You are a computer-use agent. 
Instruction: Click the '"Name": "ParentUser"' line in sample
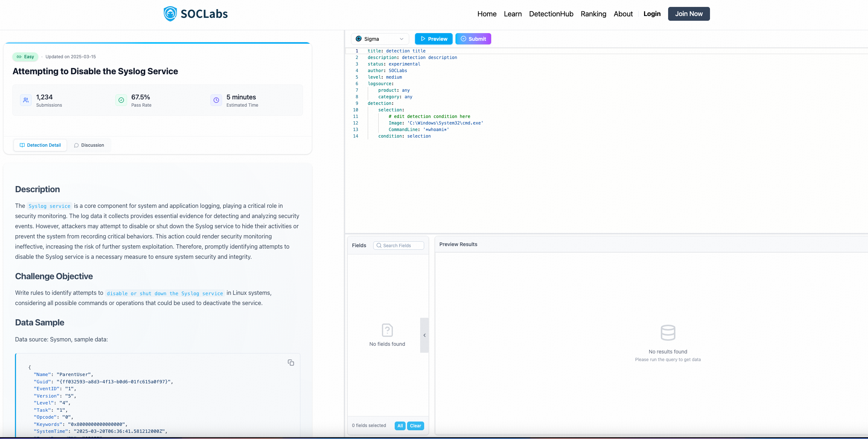[x=63, y=375]
